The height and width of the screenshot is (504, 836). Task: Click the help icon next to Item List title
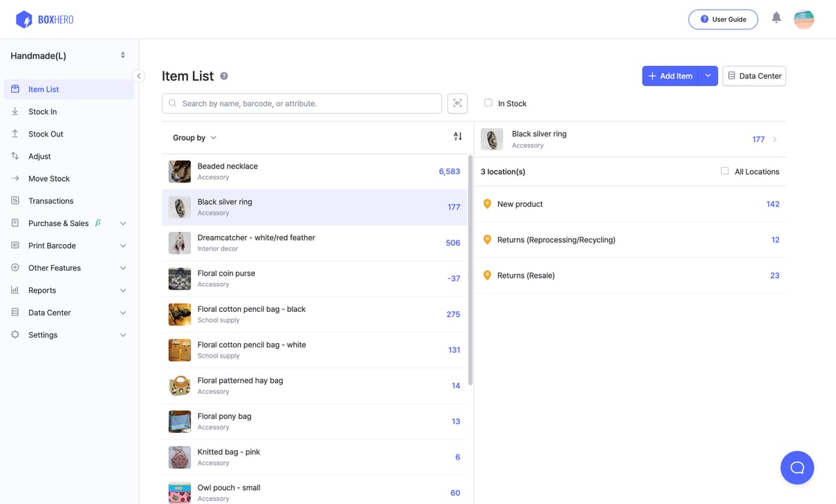coord(224,76)
